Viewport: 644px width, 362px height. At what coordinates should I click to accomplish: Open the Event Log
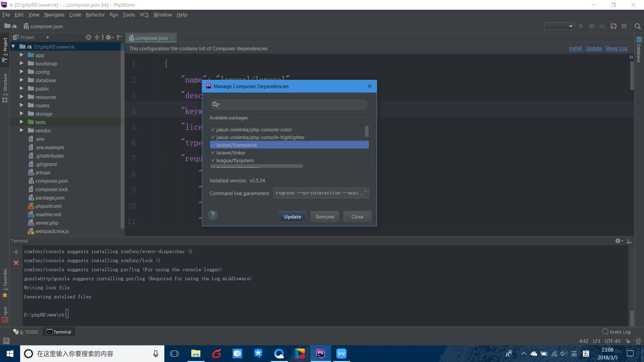[616, 332]
